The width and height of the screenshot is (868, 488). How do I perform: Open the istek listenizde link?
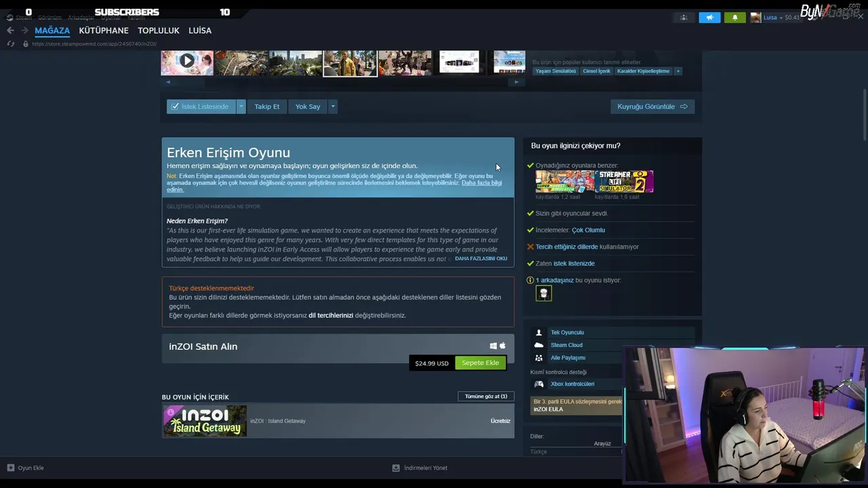tap(574, 264)
